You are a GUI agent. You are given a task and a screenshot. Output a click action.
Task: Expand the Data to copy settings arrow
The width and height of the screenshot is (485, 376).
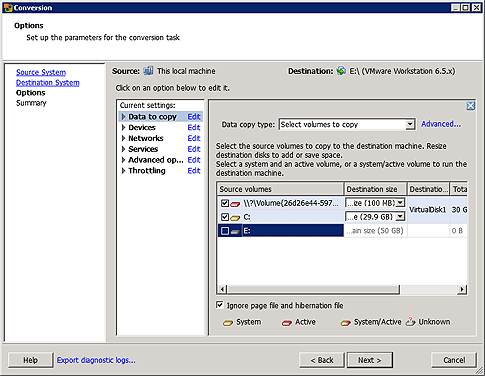pos(123,117)
